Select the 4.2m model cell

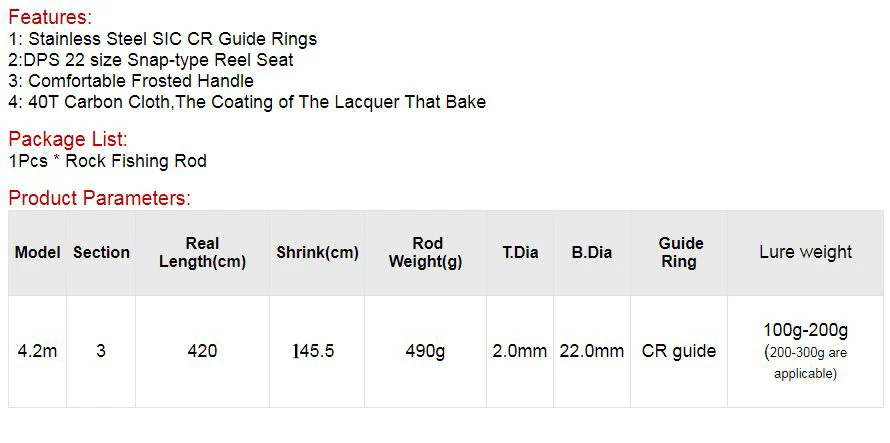tap(37, 351)
